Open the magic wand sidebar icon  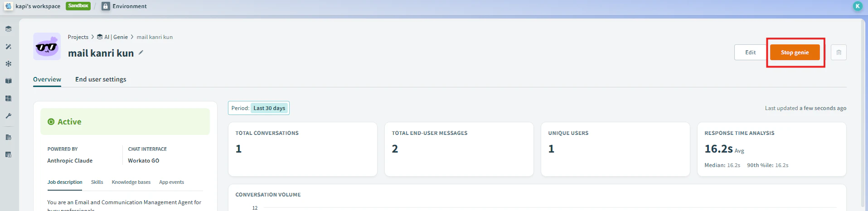(8, 46)
